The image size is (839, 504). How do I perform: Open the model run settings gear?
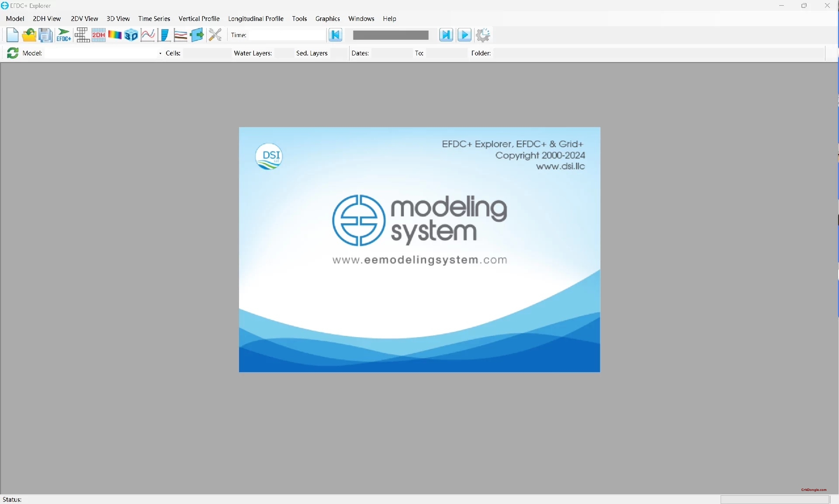point(483,35)
